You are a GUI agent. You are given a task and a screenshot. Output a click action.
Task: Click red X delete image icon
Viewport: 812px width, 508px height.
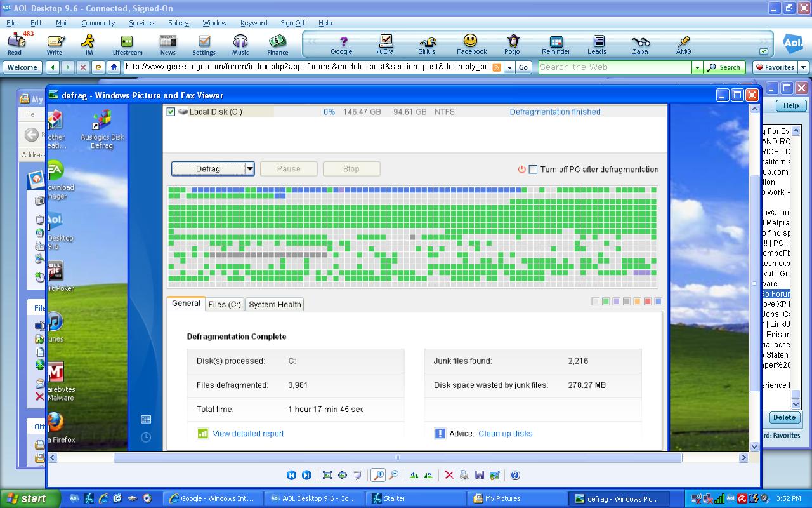click(x=449, y=475)
